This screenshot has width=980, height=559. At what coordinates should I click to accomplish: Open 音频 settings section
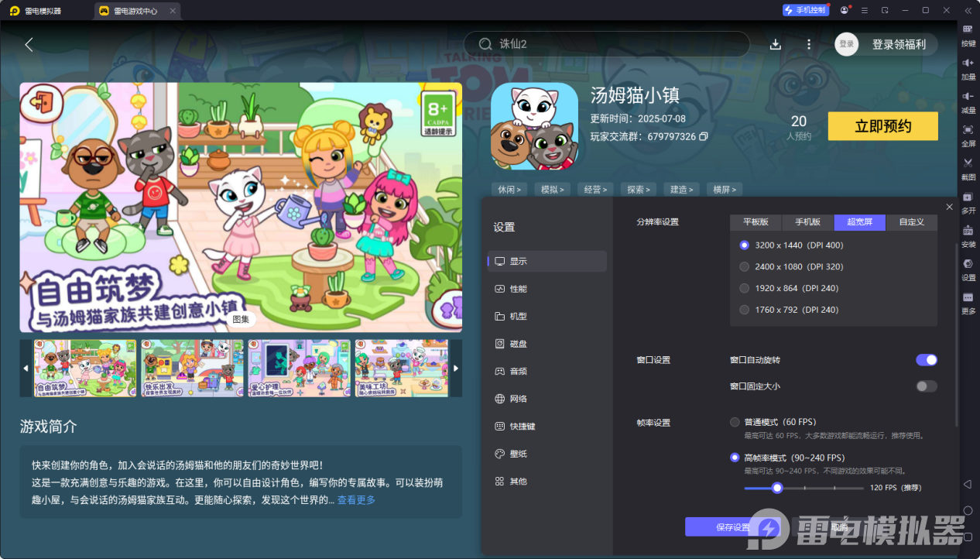click(547, 371)
